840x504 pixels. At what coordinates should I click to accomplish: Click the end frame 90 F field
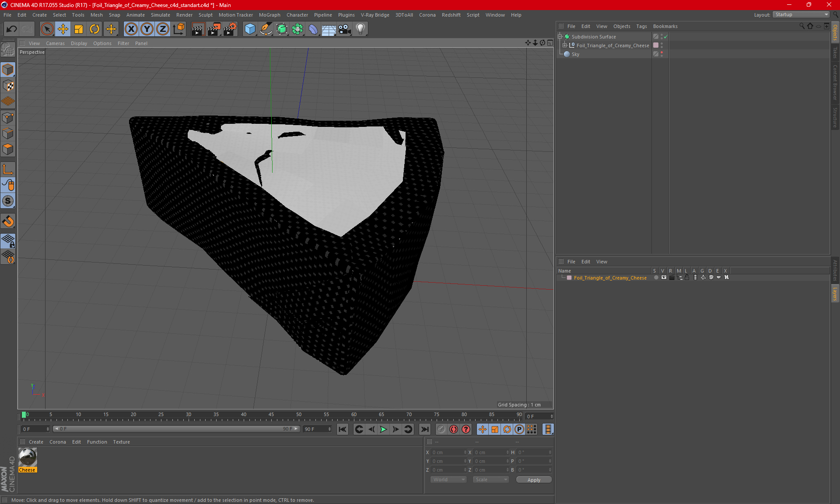tap(318, 429)
